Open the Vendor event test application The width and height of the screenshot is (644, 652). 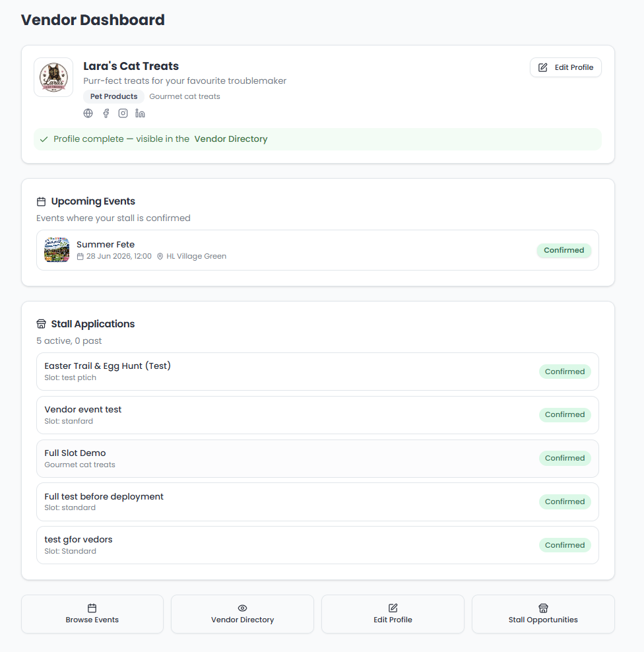(317, 415)
